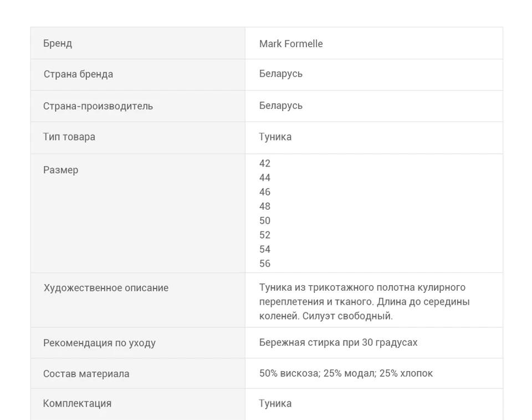Select size 50
Image resolution: width=532 pixels, height=420 pixels.
coord(265,220)
